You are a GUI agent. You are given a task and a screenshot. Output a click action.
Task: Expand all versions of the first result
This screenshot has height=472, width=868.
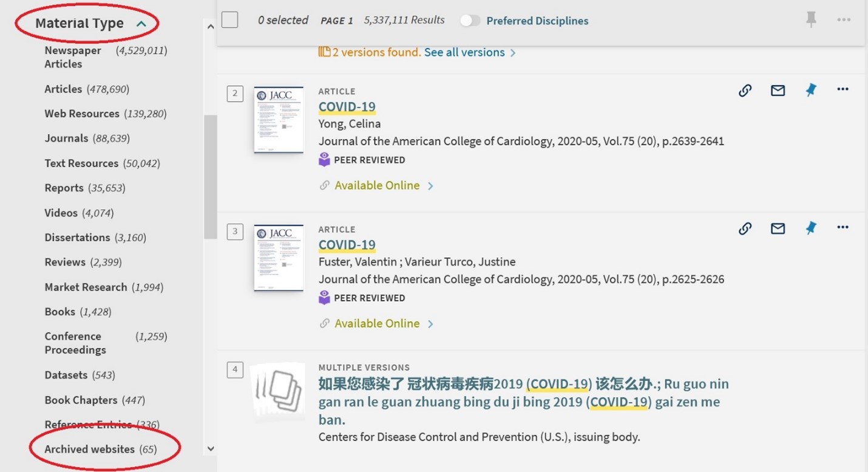pos(465,52)
